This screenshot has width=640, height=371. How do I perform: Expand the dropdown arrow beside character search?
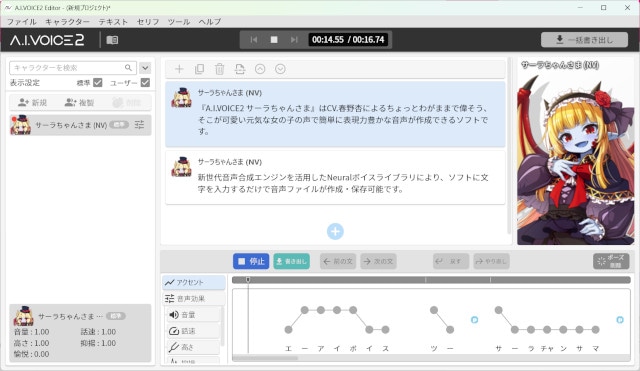coord(145,68)
